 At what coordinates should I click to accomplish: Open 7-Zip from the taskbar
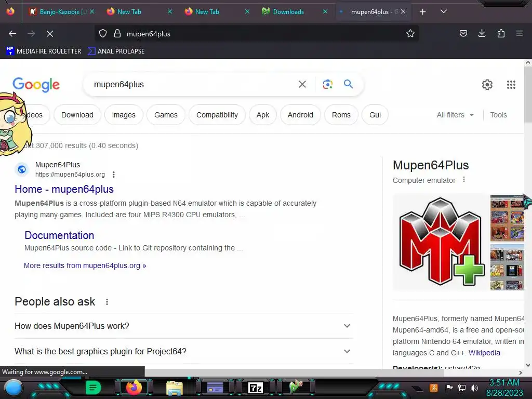click(x=256, y=388)
